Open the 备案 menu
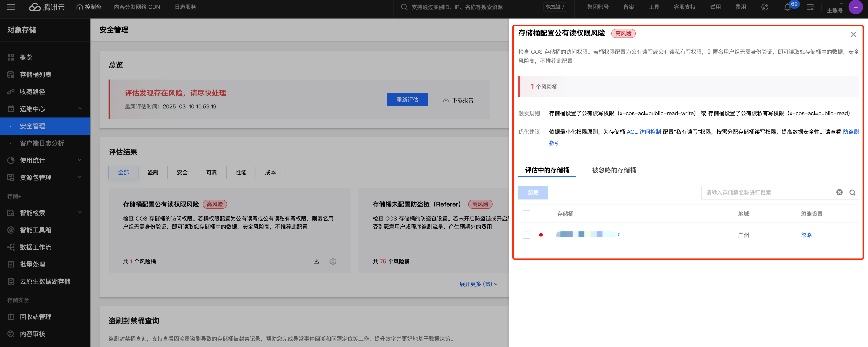The width and height of the screenshot is (868, 347). pos(628,7)
